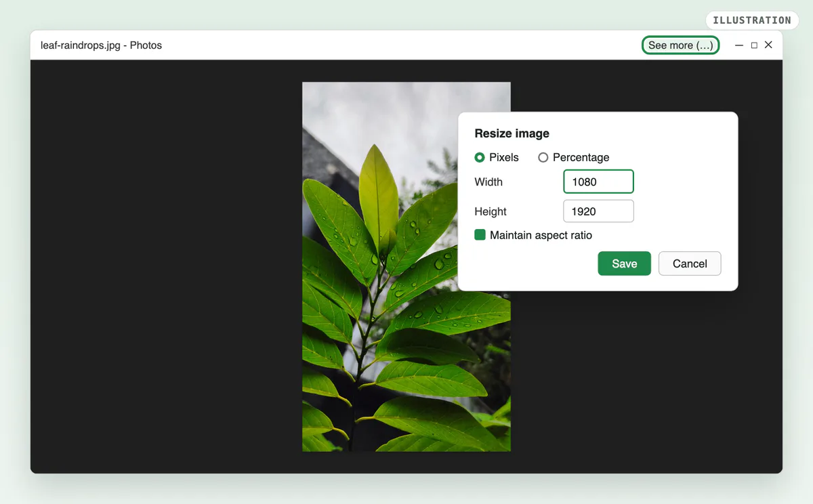Click the 'Resize image' dialog heading
813x504 pixels.
[512, 133]
